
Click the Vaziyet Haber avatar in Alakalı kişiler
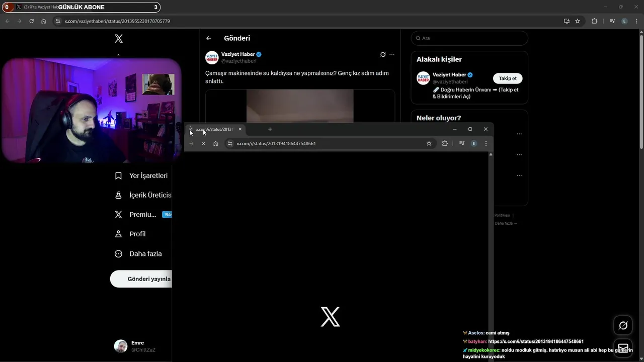click(423, 78)
